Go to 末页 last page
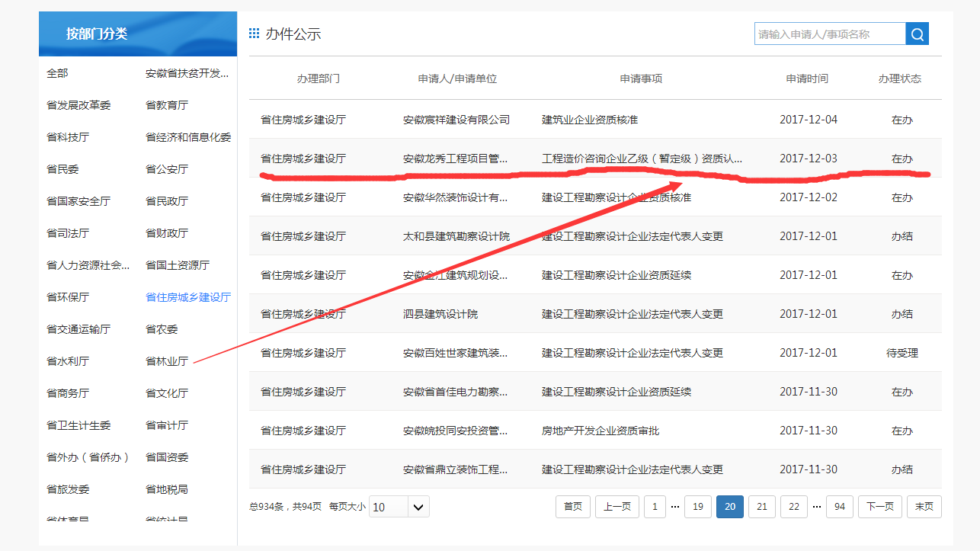Viewport: 980px width, 551px height. [924, 507]
